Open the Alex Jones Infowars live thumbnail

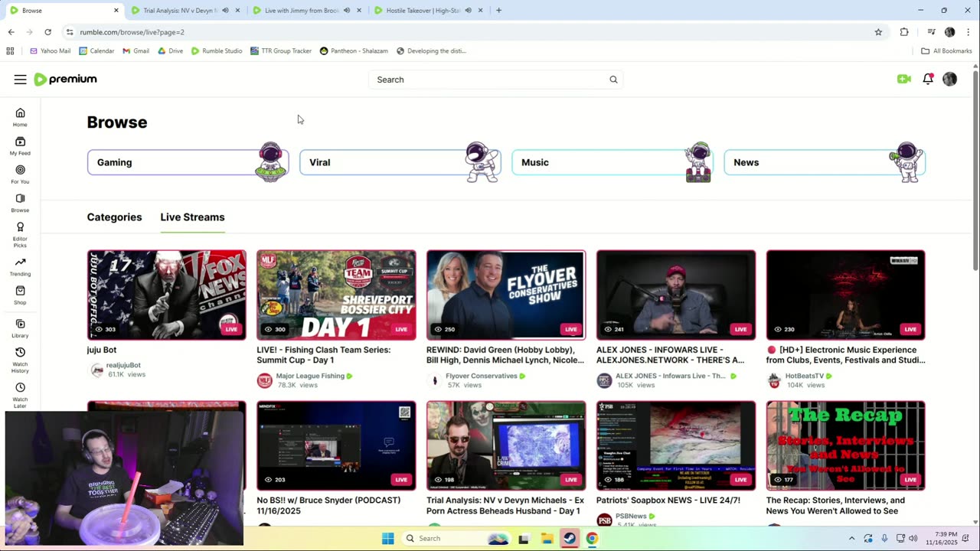click(x=676, y=295)
